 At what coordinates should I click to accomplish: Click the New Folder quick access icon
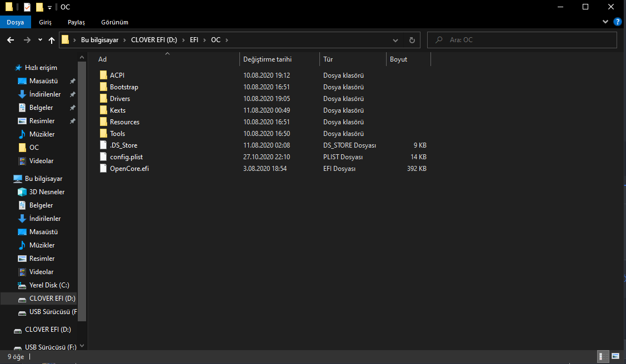[39, 7]
